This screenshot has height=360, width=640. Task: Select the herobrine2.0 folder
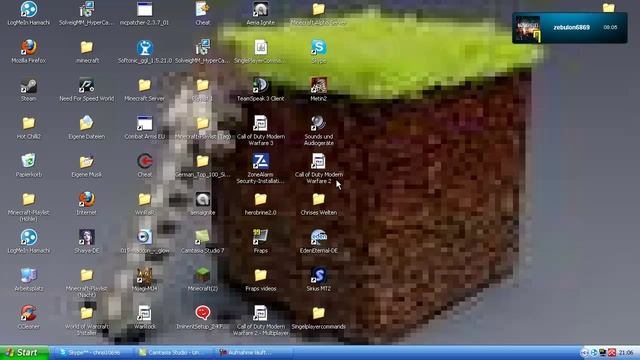click(260, 199)
